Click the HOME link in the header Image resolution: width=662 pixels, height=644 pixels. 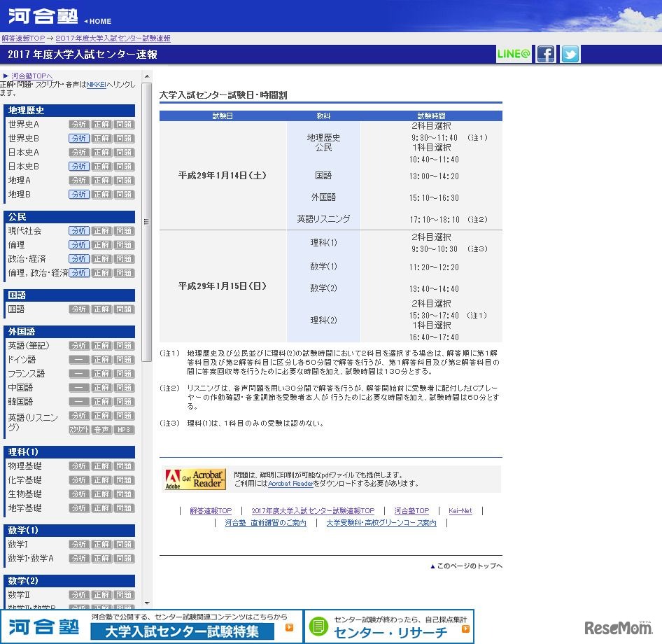99,21
